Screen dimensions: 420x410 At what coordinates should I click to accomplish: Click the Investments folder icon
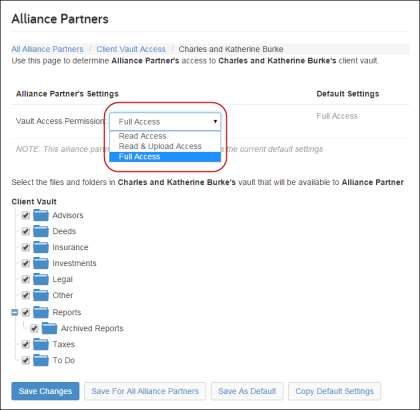[x=41, y=263]
